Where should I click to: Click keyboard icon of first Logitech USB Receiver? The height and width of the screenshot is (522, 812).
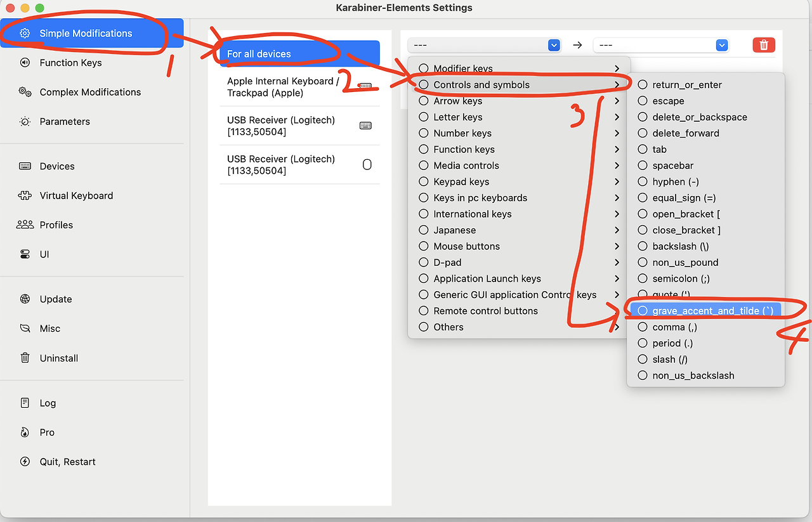pyautogui.click(x=365, y=126)
